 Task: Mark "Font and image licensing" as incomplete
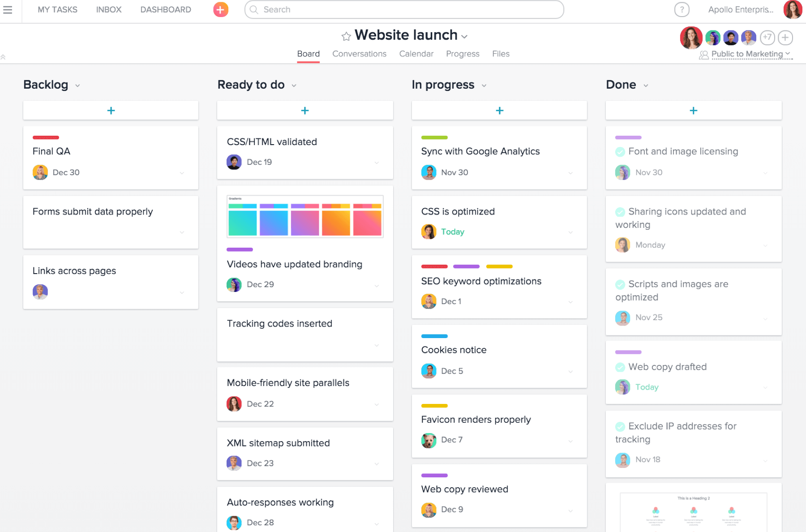(x=620, y=151)
